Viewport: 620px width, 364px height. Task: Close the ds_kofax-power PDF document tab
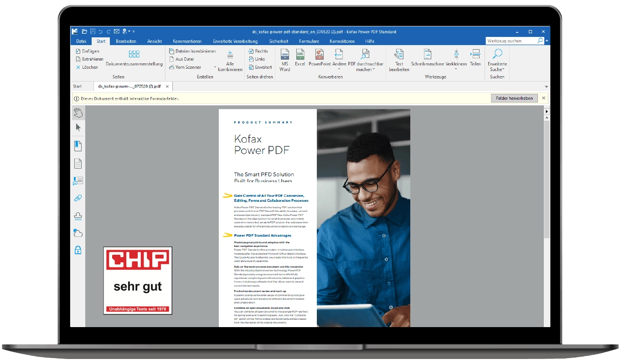167,86
